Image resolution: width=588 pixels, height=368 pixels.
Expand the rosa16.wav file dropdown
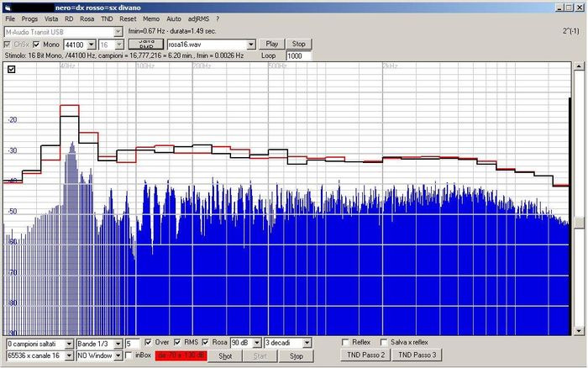pyautogui.click(x=251, y=45)
